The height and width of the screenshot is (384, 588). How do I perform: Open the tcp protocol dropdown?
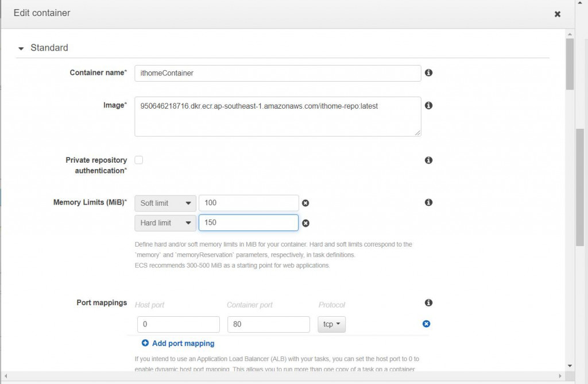(x=331, y=324)
